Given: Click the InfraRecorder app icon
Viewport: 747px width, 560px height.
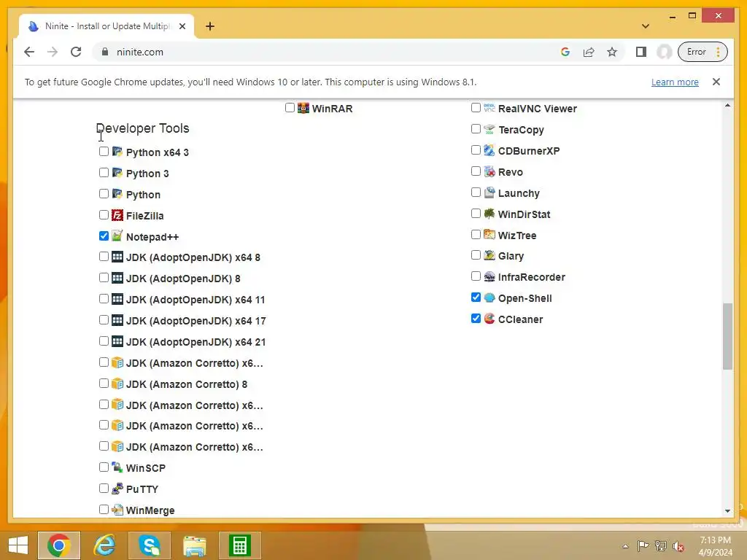Looking at the screenshot, I should pyautogui.click(x=489, y=276).
